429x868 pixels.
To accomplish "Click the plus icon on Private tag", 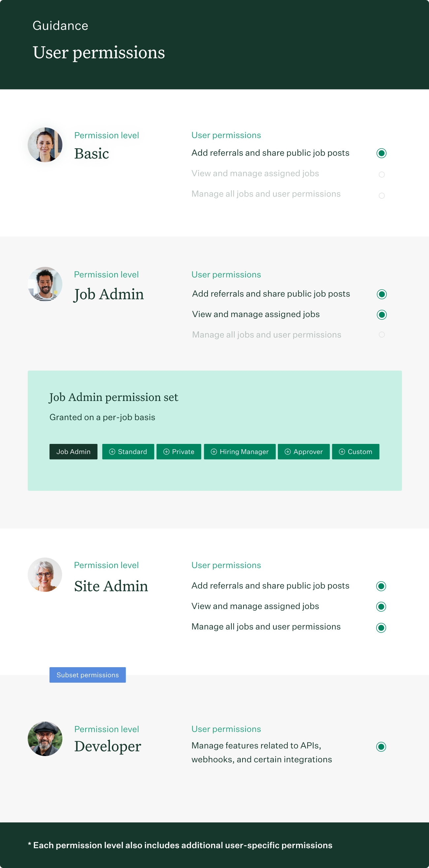I will 166,452.
